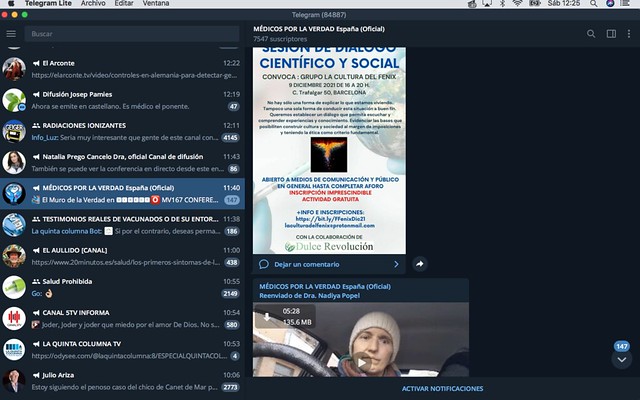Open the Apple menu
Viewport: 640px width, 400px height.
tap(11, 3)
